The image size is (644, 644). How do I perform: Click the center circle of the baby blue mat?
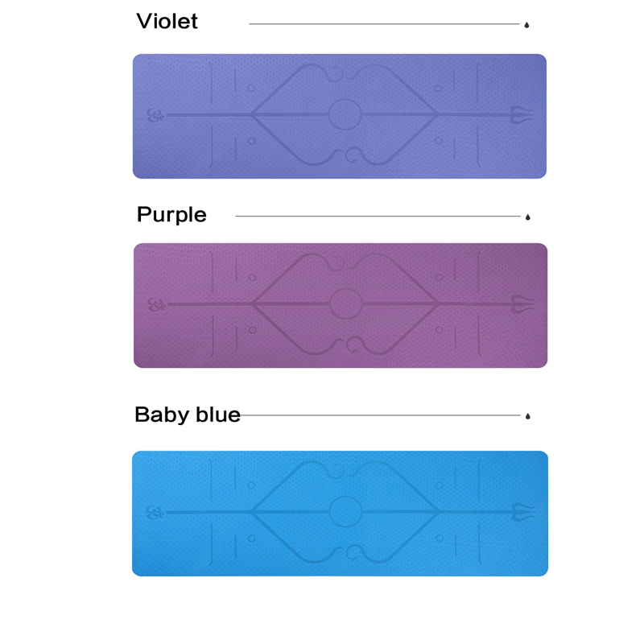point(345,512)
